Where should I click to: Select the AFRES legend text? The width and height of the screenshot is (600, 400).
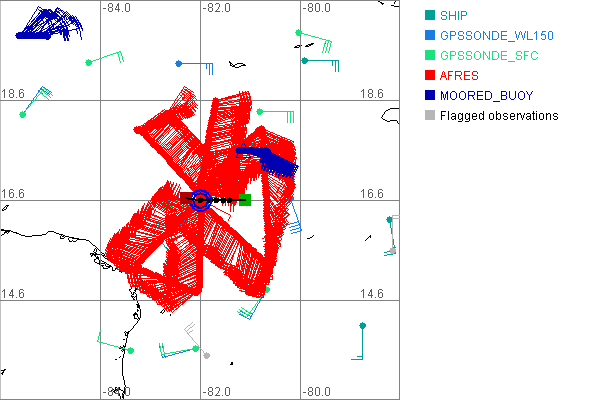click(x=459, y=75)
